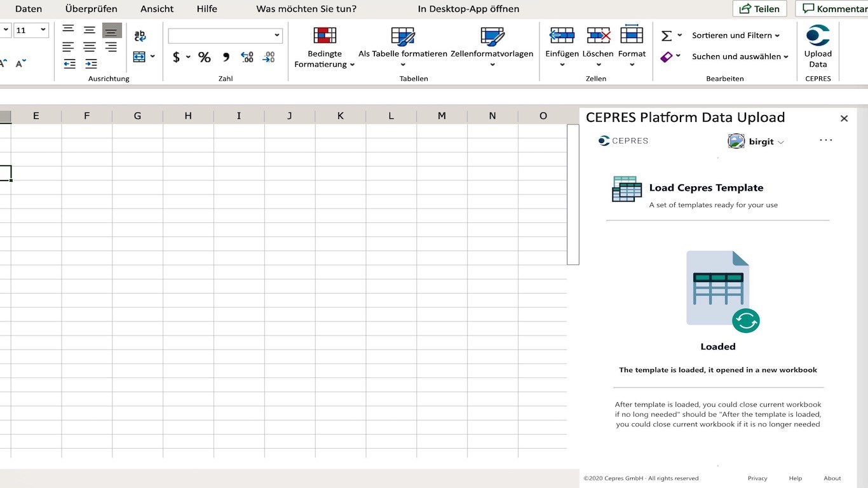Open the Daten ribbon tab

pos(29,9)
